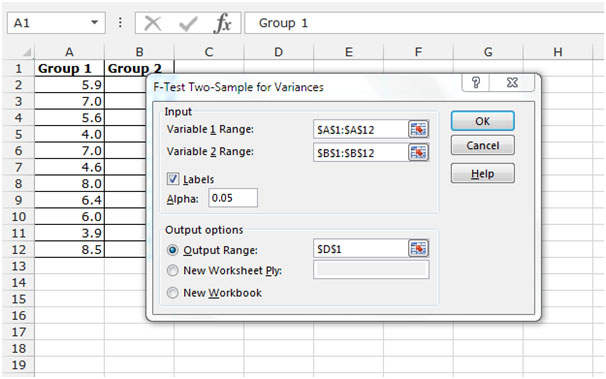The width and height of the screenshot is (606, 379).
Task: Click cell B1 containing Group 2
Action: (140, 68)
